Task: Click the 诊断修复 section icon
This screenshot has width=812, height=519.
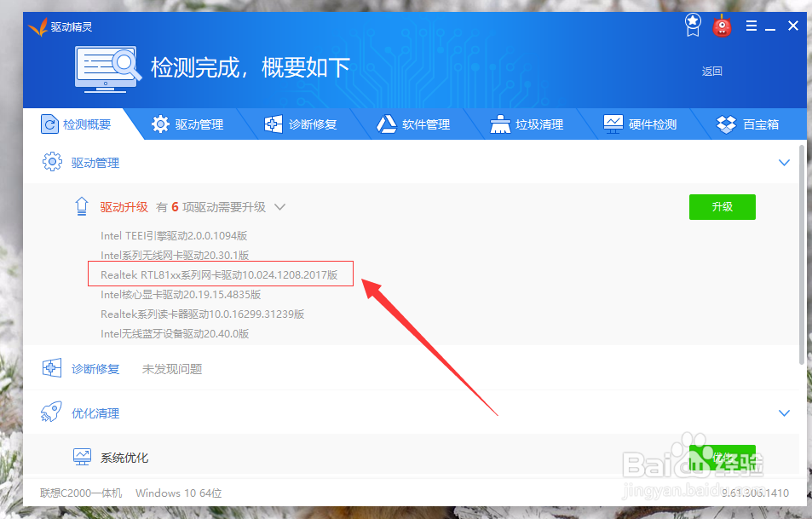Action: [52, 367]
